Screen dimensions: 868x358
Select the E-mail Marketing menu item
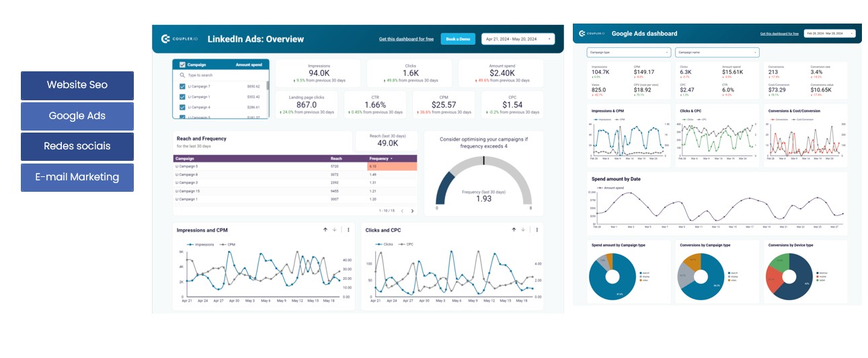point(77,177)
